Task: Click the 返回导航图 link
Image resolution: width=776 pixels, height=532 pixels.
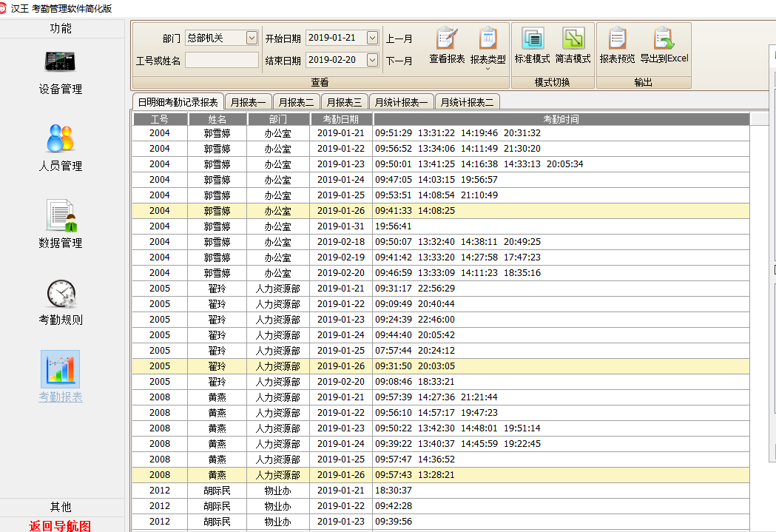Action: tap(61, 525)
